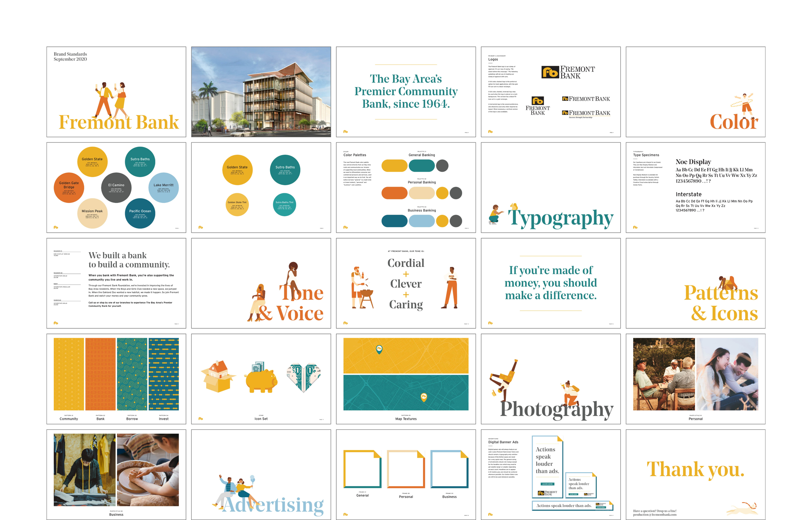Click the Interstate typeface heading

point(689,194)
